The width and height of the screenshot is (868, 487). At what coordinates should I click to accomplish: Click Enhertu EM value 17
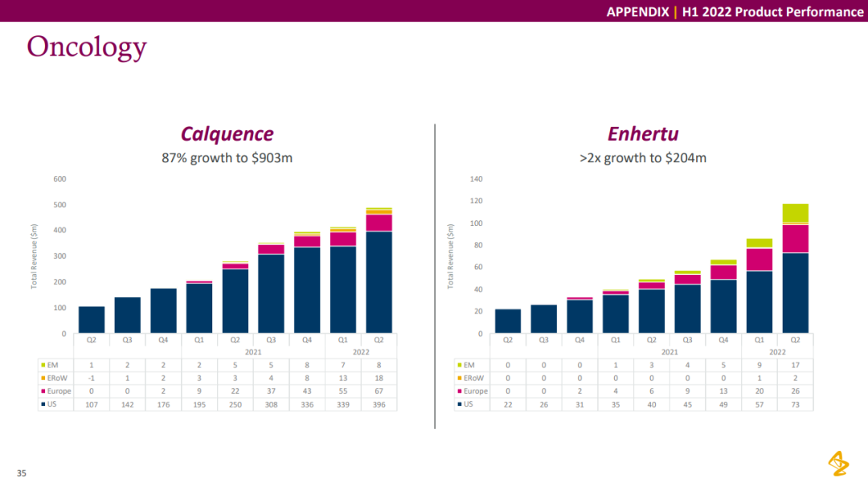(796, 365)
